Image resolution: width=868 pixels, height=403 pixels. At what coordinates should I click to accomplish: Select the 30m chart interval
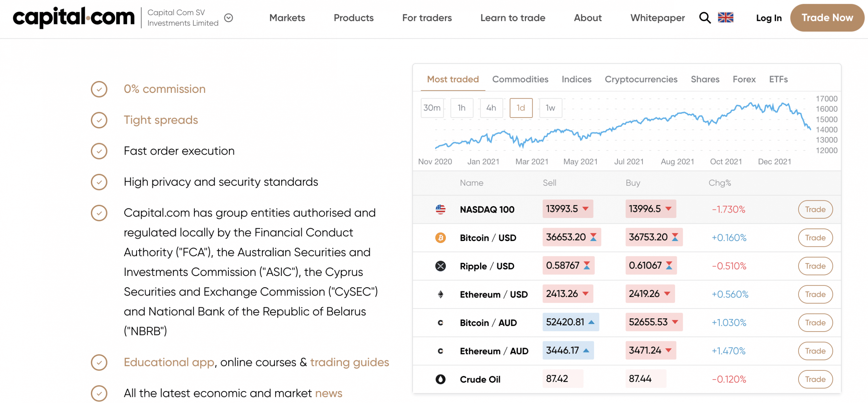point(432,108)
